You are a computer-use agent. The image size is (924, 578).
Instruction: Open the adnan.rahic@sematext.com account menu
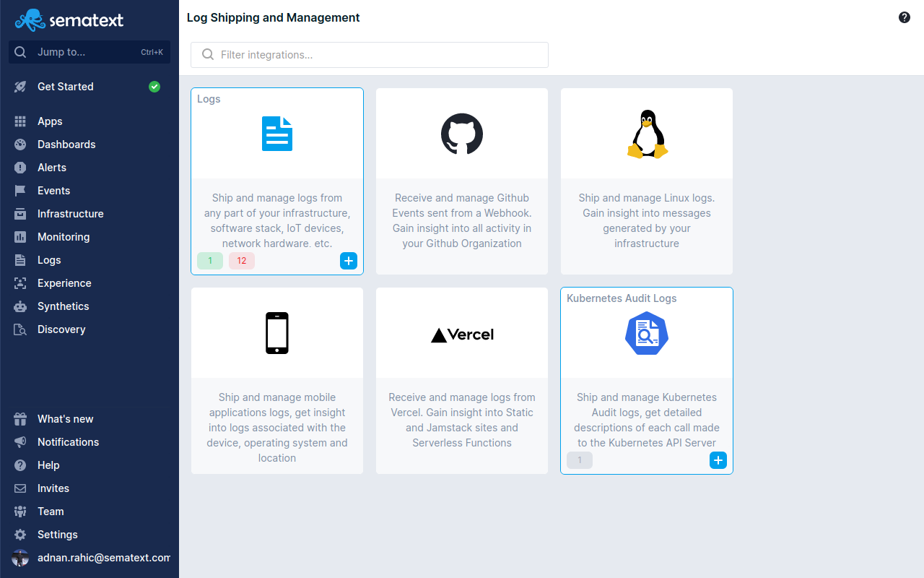90,558
